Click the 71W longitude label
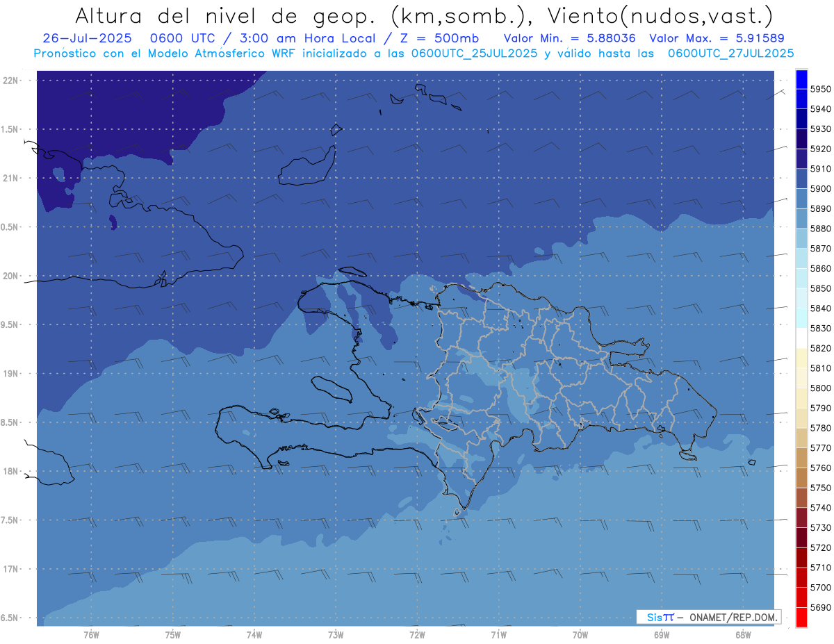 coord(498,634)
